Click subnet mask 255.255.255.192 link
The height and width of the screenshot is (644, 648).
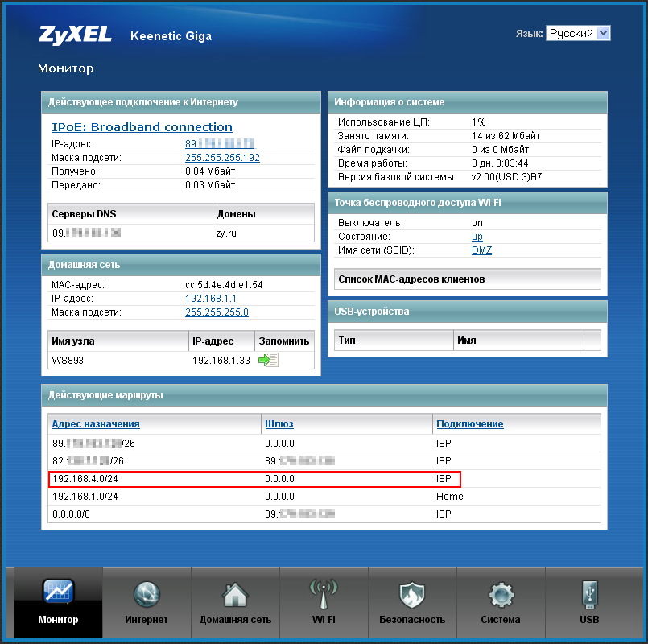click(x=222, y=158)
